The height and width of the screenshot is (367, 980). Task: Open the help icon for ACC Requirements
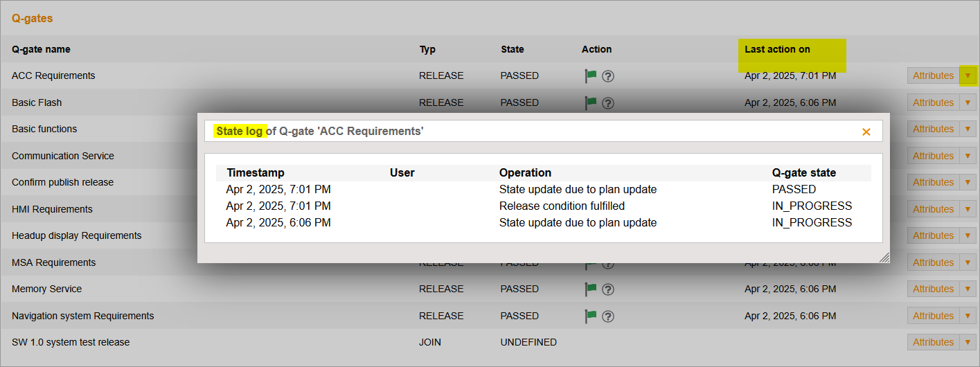coord(608,76)
